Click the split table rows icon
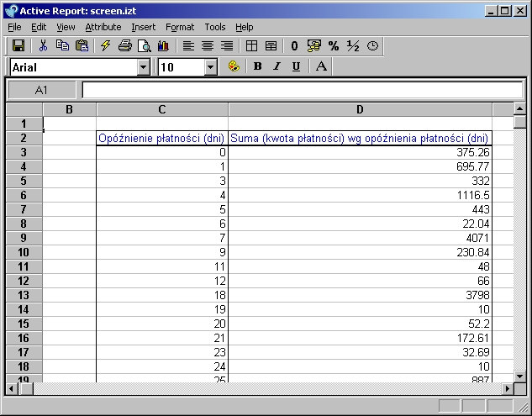Viewport: 532px width, 416px height. tap(271, 45)
